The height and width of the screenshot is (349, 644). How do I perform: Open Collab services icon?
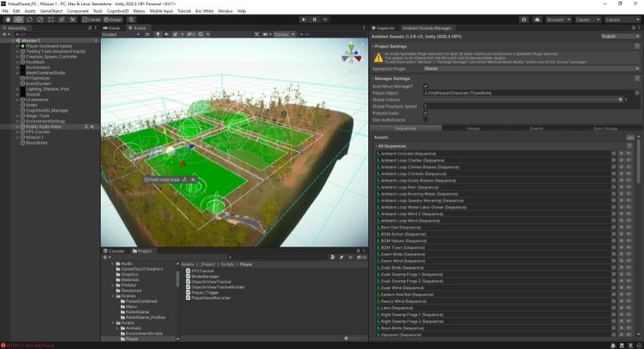524,19
